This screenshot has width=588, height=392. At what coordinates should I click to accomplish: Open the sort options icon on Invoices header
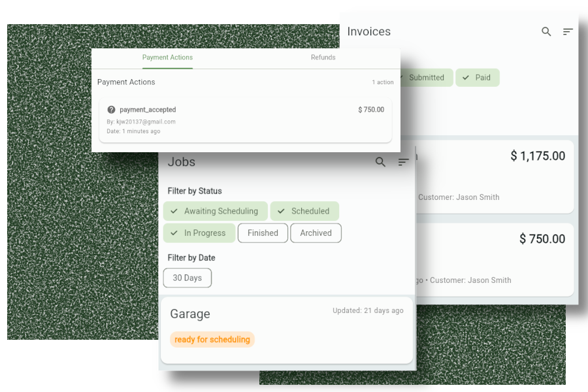point(568,31)
